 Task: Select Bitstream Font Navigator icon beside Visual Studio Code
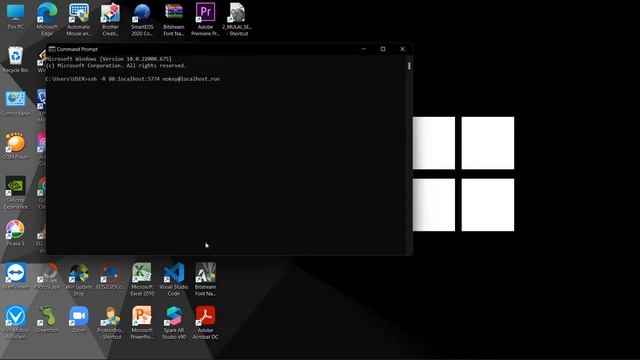coord(205,280)
